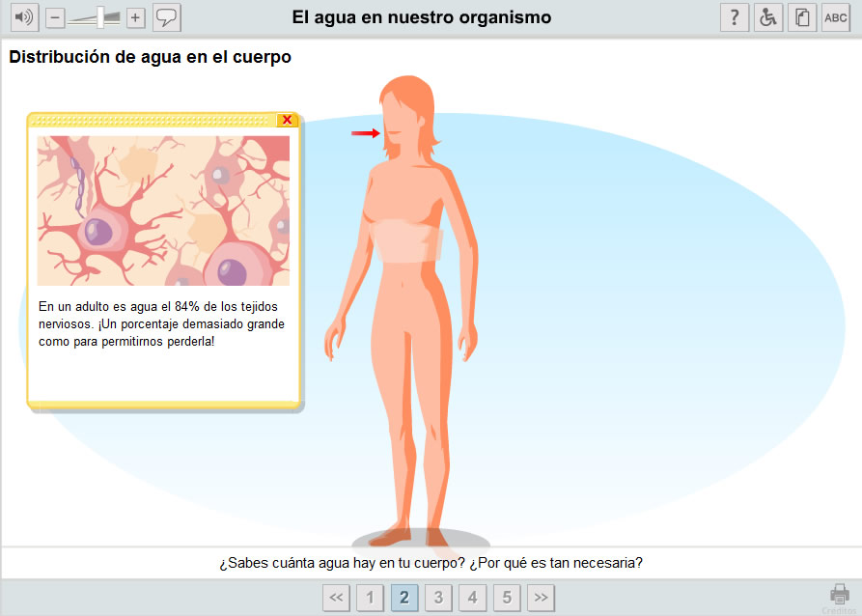Mute the sound with the speaker icon
Image resolution: width=862 pixels, height=616 pixels.
click(x=25, y=17)
